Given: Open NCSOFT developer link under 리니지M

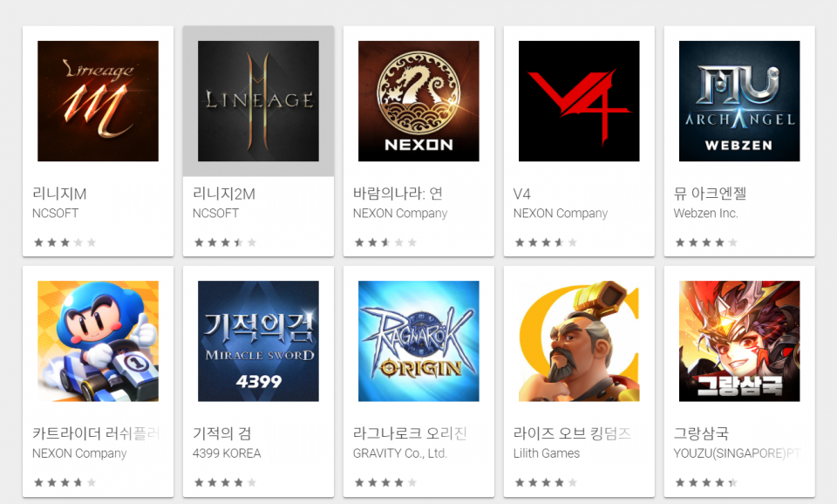Looking at the screenshot, I should [x=56, y=213].
